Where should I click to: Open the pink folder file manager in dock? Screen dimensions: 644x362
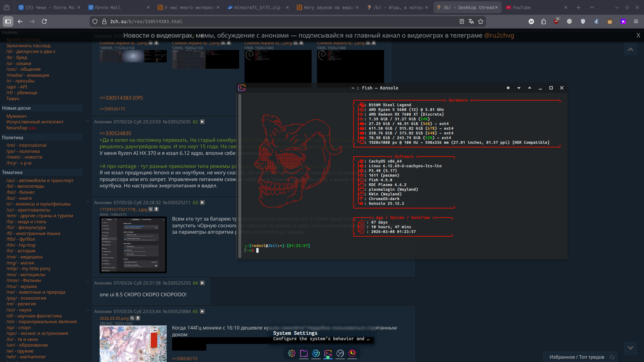coord(304,353)
